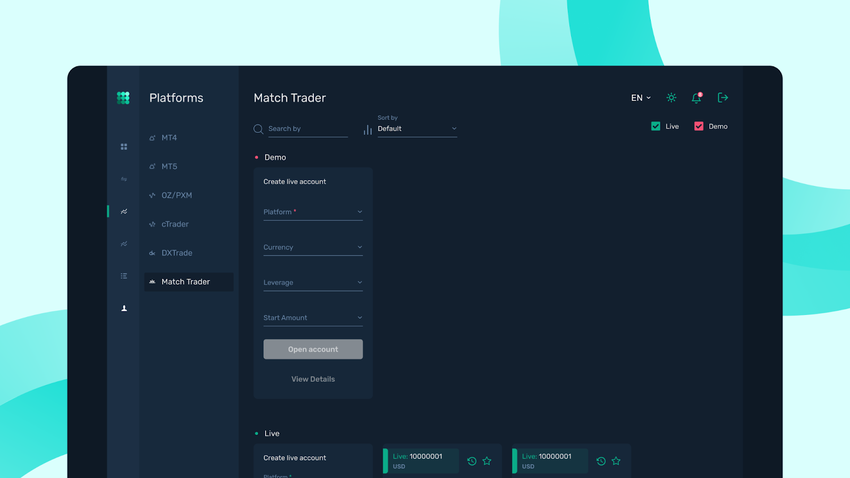Favorite the first Live 10000001 card

coord(487,461)
